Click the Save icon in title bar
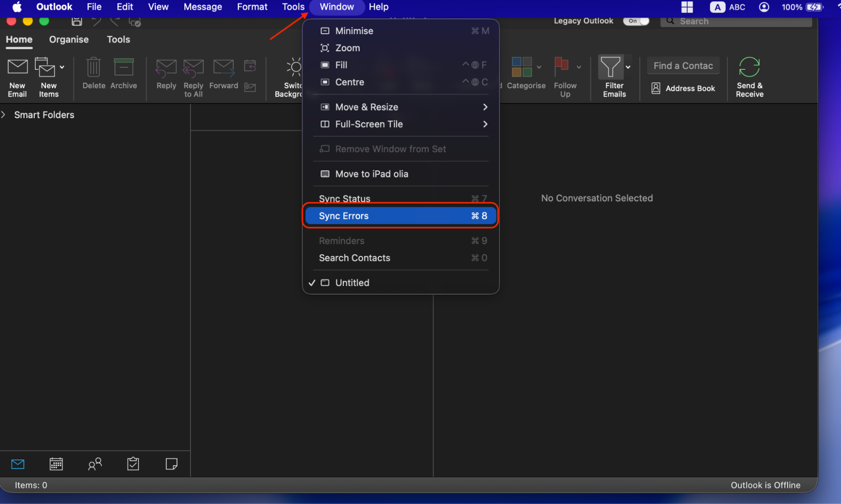Image resolution: width=841 pixels, height=504 pixels. click(x=77, y=21)
